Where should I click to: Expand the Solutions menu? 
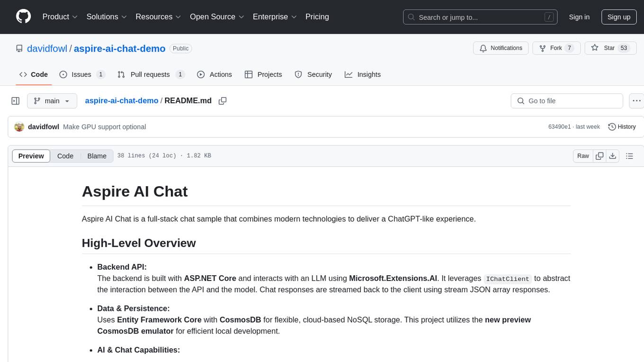107,17
